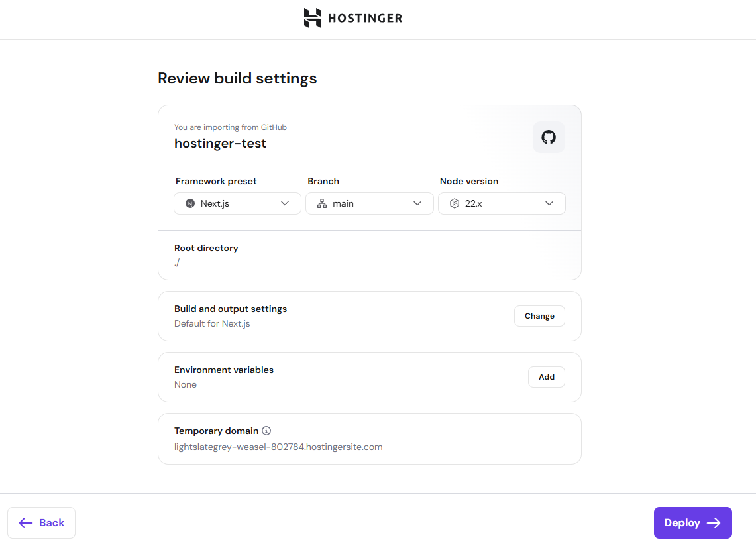The image size is (756, 554).
Task: Open the Temporary domain info tooltip icon
Action: 266,431
